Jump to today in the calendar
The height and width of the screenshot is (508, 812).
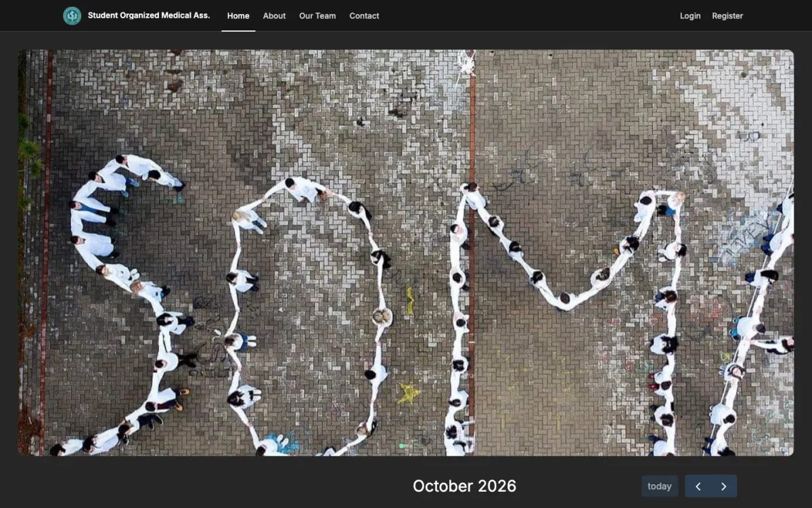(x=660, y=486)
